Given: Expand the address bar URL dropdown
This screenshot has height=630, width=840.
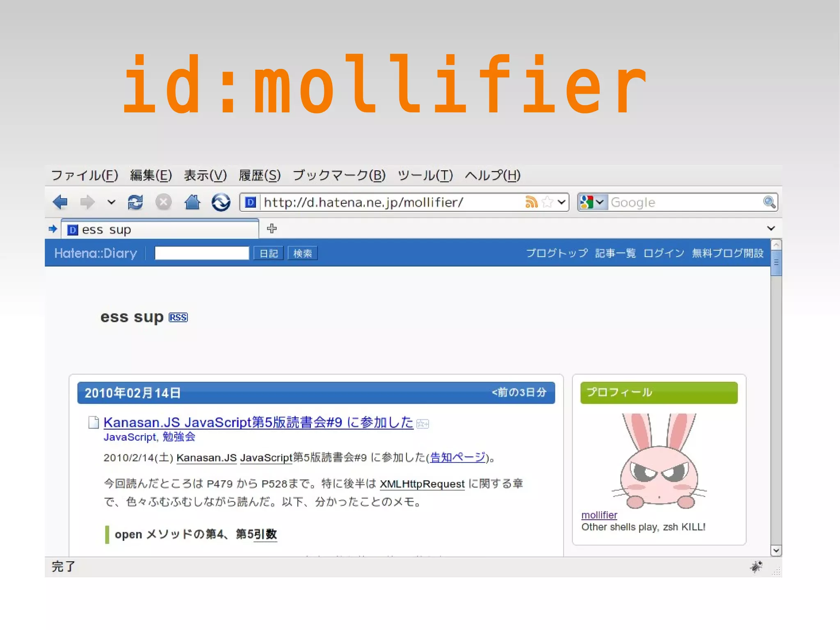Looking at the screenshot, I should point(562,202).
